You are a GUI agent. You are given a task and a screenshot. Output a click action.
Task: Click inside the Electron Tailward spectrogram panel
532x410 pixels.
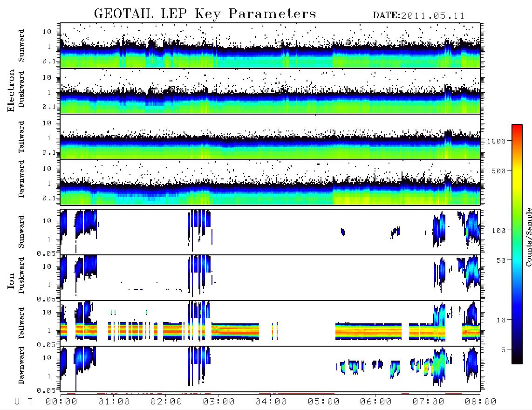tap(270, 137)
